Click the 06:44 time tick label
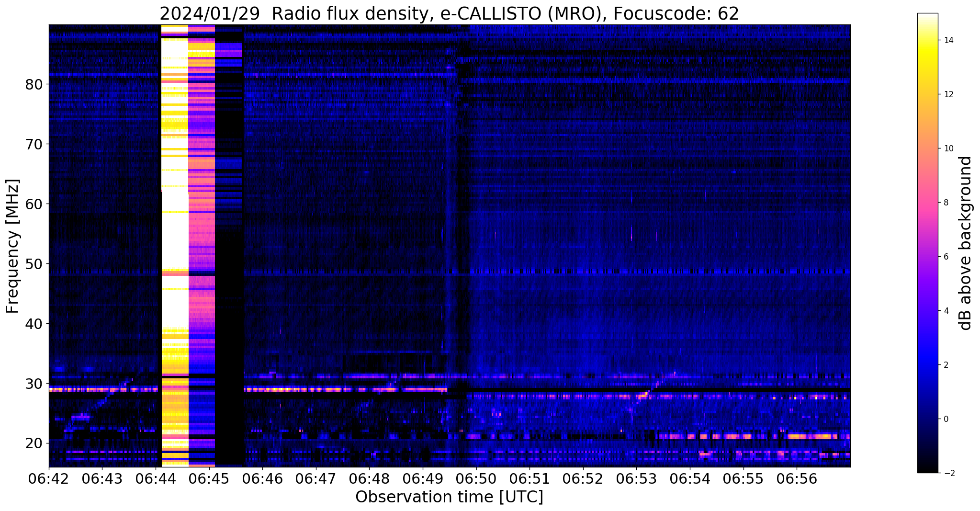 [156, 479]
